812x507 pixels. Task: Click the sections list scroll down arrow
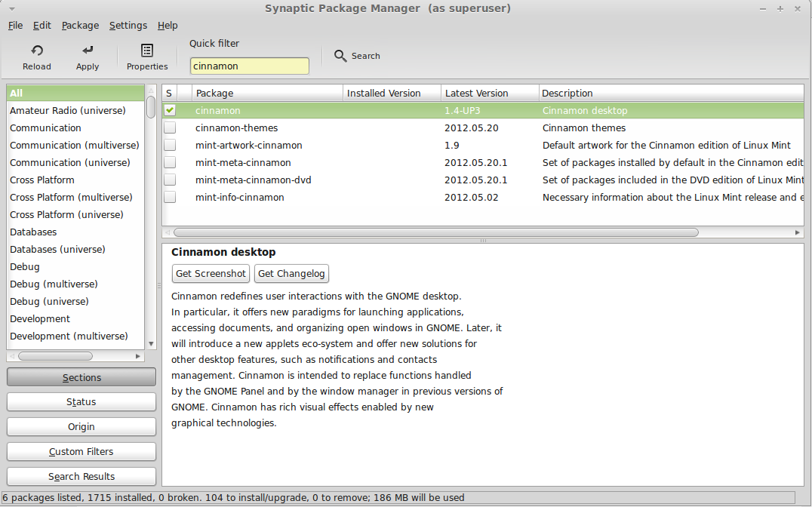coord(151,343)
